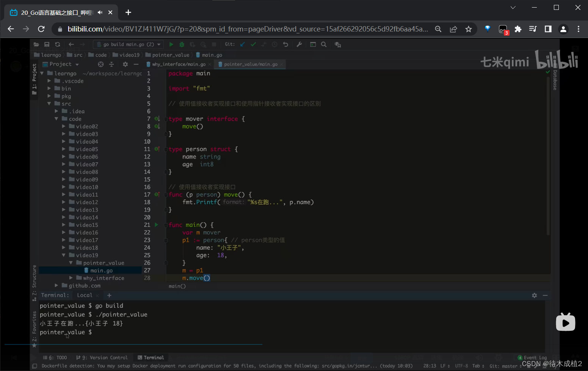Click the Git Update Project blue arrow
Screen dimensions: 588x371
(243, 44)
